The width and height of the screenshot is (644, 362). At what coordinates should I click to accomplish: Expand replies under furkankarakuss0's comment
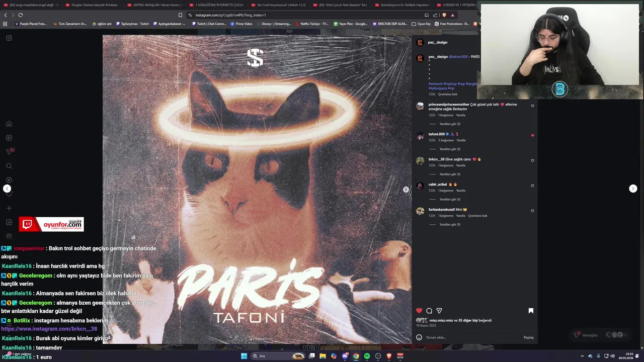(449, 224)
